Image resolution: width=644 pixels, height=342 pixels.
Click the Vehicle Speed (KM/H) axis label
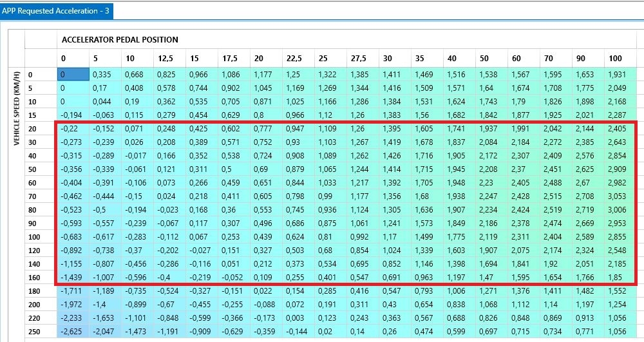pyautogui.click(x=17, y=108)
